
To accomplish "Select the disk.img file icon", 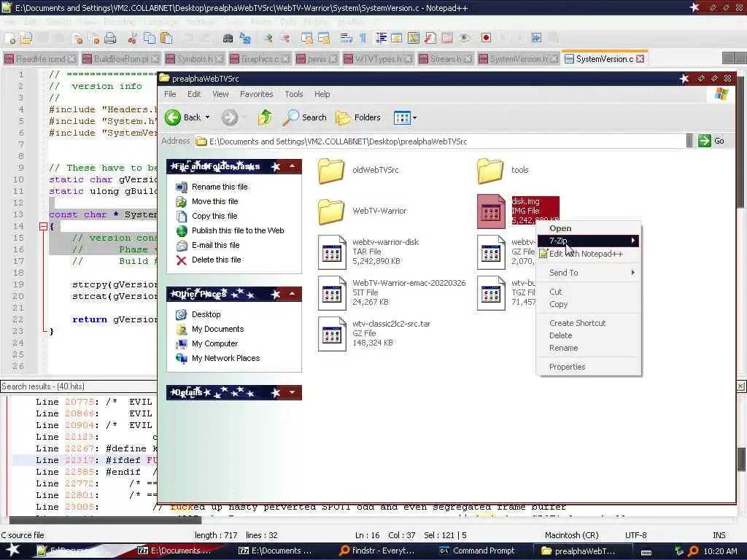I will click(491, 211).
